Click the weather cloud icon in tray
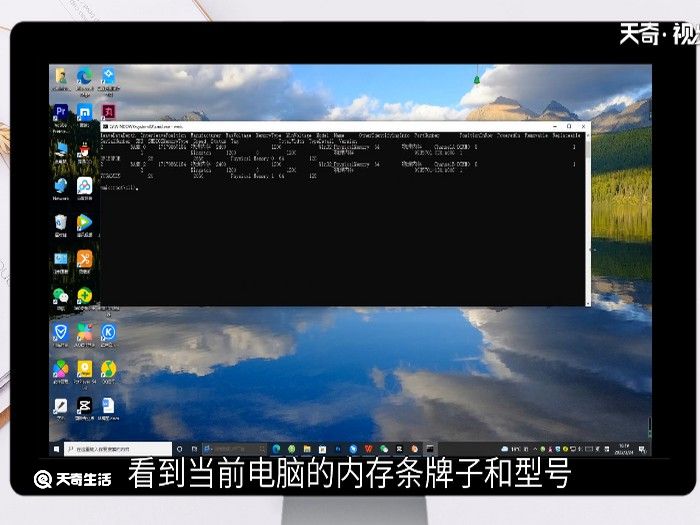 click(505, 449)
